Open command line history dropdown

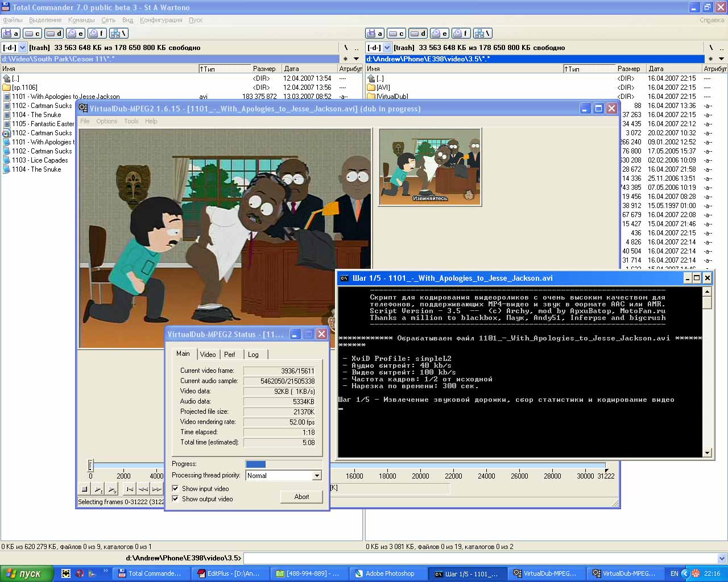click(722, 558)
